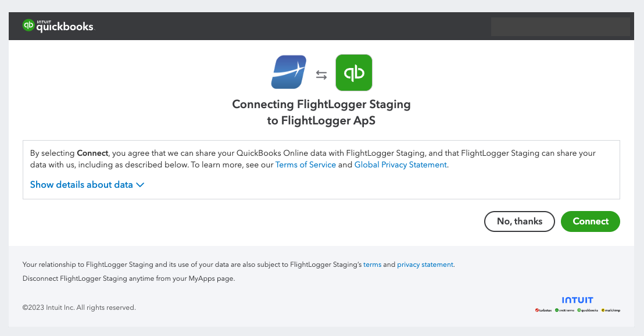Click the gray field in the header bar

click(x=560, y=26)
